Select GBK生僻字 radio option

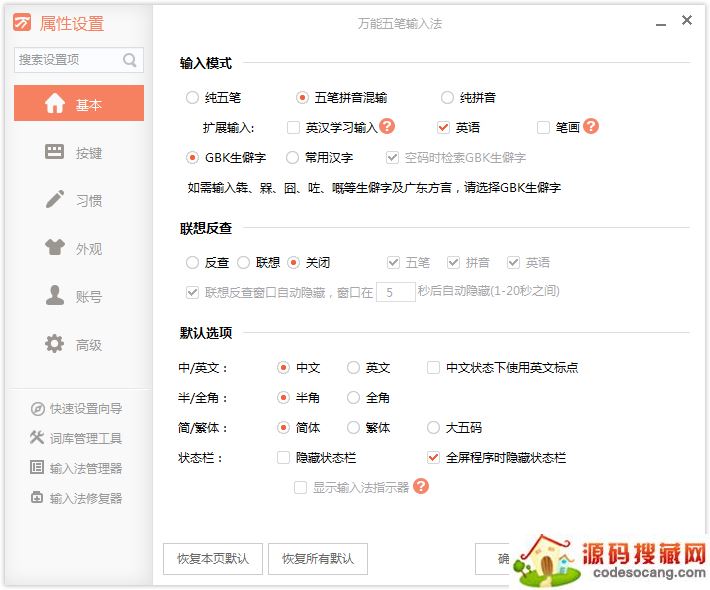192,158
